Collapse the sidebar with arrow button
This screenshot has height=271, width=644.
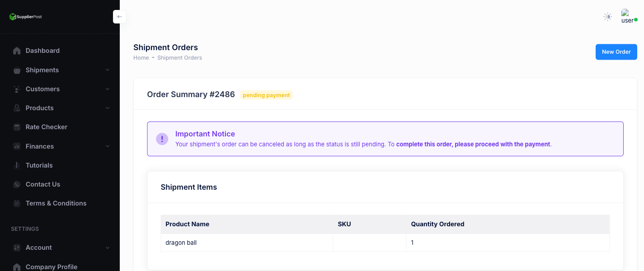tap(119, 16)
